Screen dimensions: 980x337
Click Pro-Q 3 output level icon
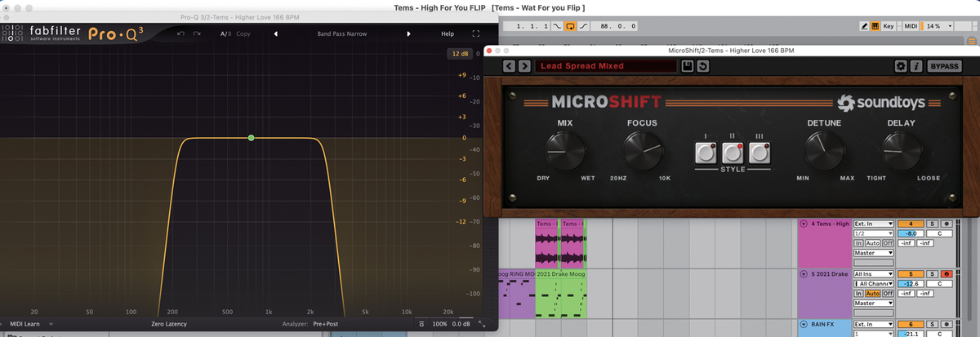[421, 324]
